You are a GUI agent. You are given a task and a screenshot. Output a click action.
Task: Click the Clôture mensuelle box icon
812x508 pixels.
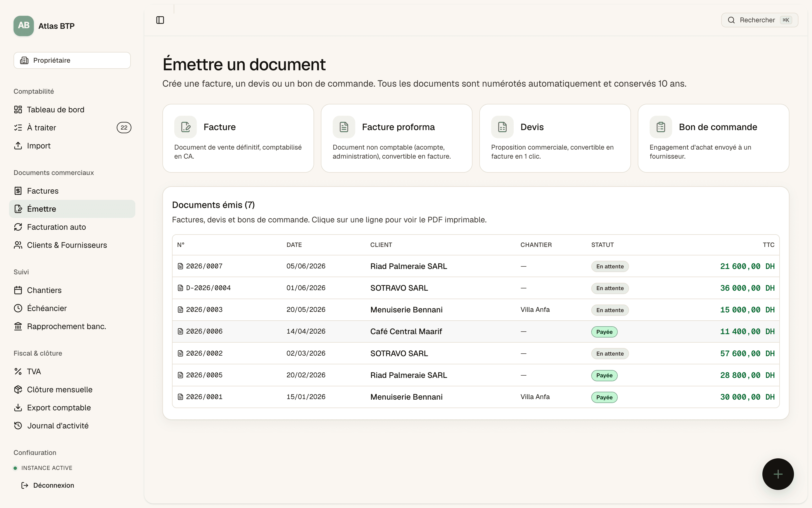[18, 390]
